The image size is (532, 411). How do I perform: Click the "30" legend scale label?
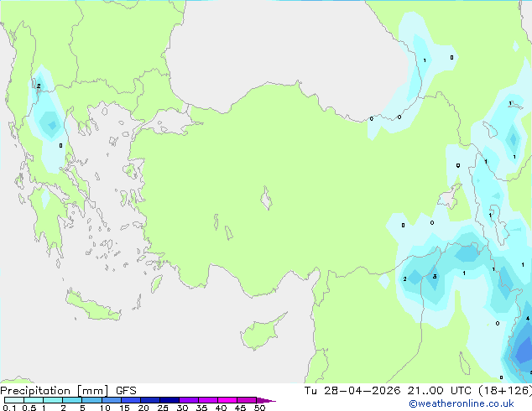(x=182, y=408)
